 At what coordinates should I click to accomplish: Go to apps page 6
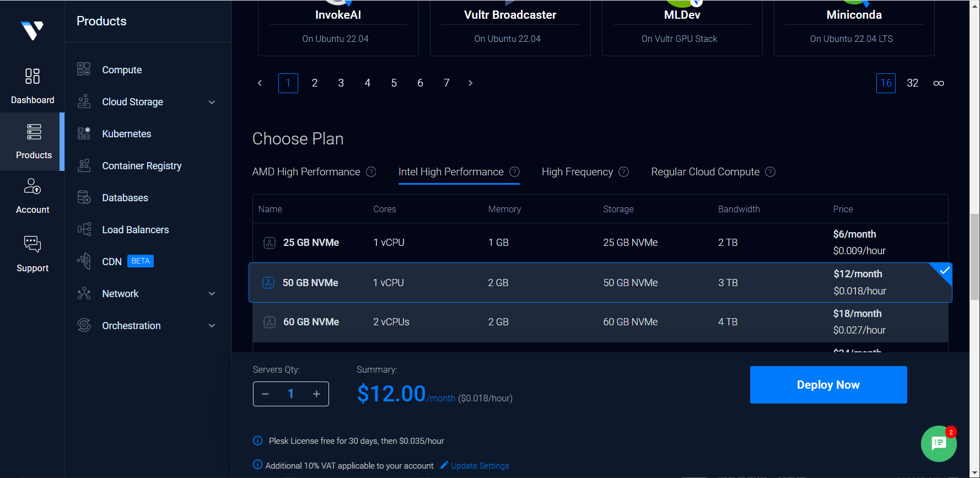coord(420,83)
